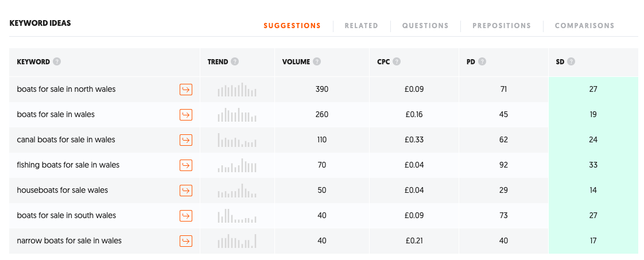Click help icon next to Keyword header

57,62
